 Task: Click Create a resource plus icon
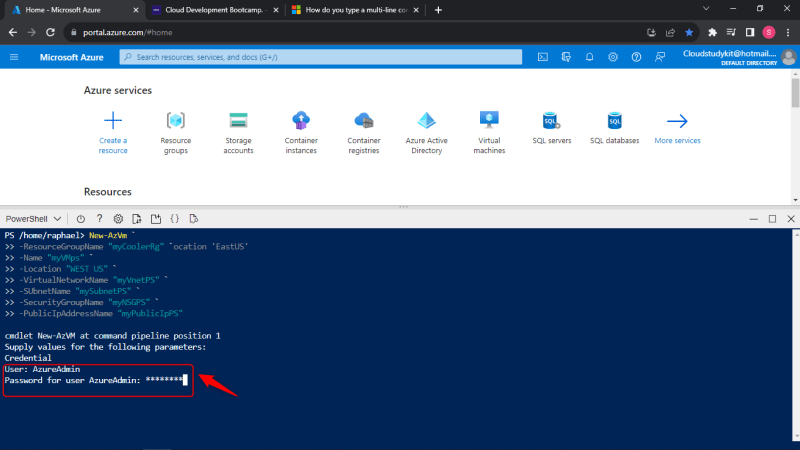tap(113, 121)
